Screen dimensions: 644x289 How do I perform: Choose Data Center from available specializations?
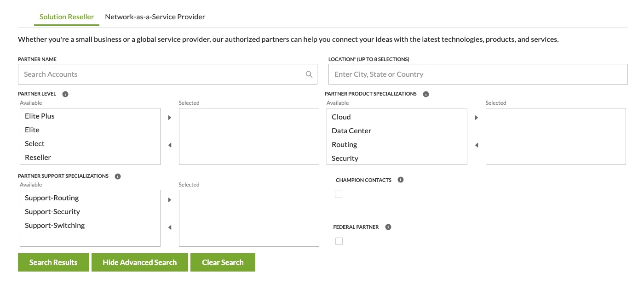[x=351, y=131]
